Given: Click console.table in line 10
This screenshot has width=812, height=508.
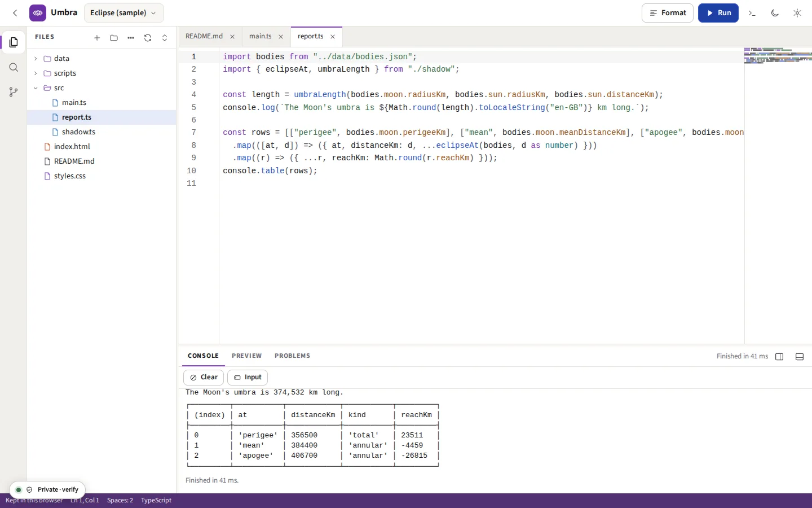Looking at the screenshot, I should pos(254,170).
